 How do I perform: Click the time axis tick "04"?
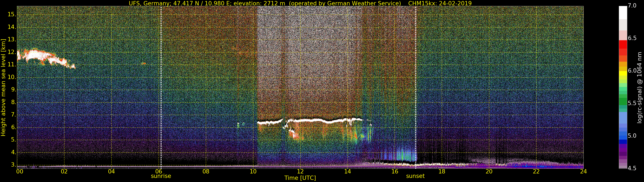[x=111, y=172]
